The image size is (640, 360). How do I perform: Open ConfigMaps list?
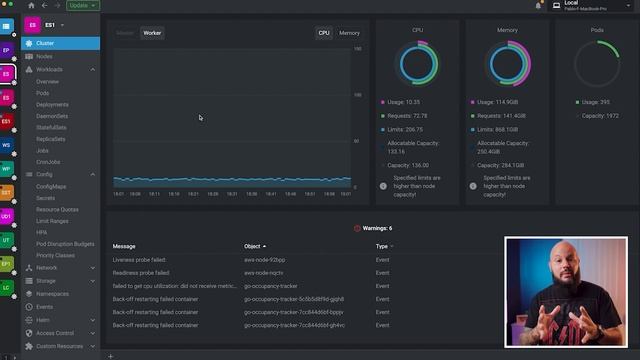[x=51, y=187]
